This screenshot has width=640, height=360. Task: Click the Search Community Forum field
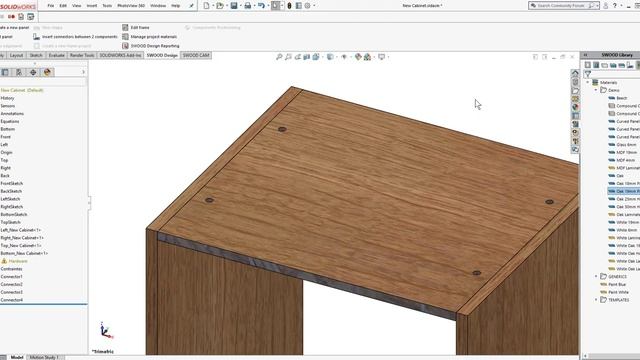(563, 6)
